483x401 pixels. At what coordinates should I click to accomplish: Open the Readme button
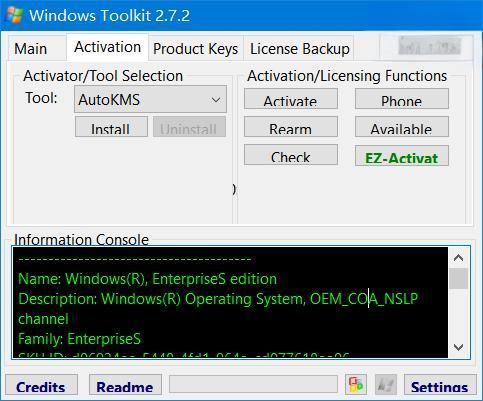click(x=125, y=384)
